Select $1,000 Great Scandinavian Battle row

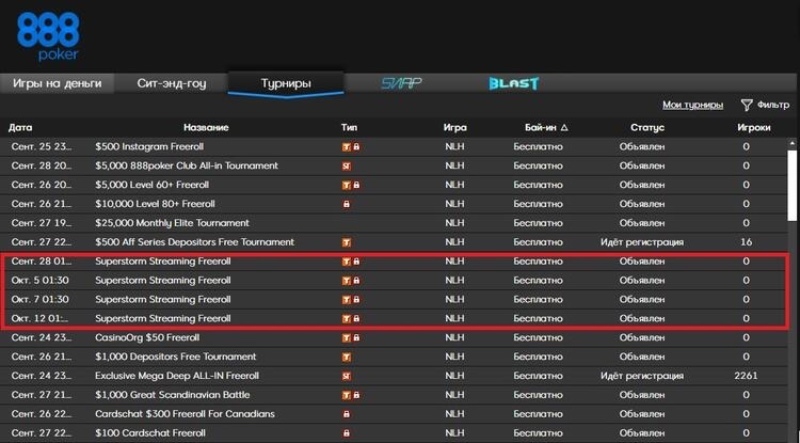(x=394, y=395)
